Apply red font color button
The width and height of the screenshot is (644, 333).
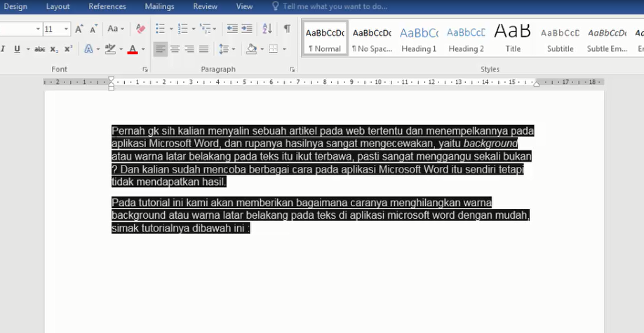[133, 49]
